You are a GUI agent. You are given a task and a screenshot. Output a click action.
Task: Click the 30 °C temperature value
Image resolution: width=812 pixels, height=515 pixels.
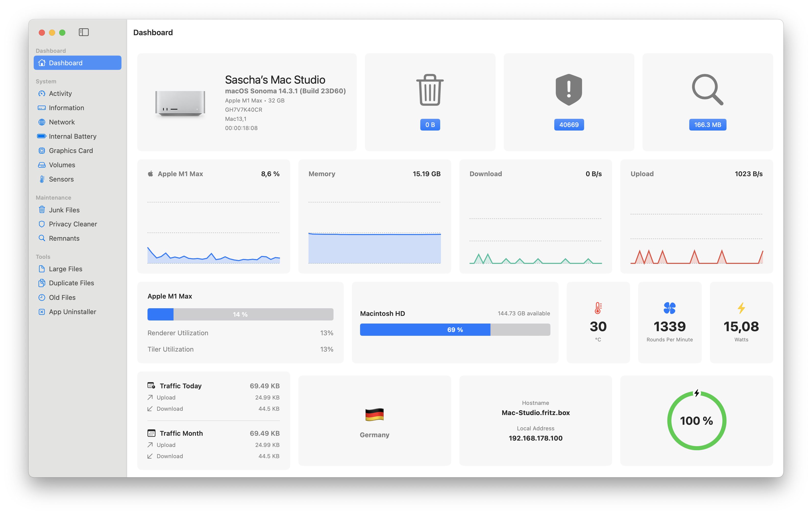click(598, 326)
